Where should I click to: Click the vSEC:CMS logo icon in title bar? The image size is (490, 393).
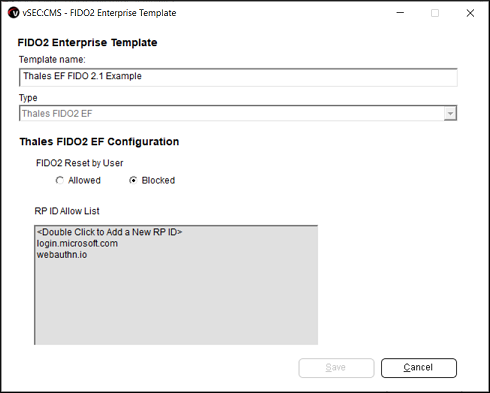[x=14, y=13]
